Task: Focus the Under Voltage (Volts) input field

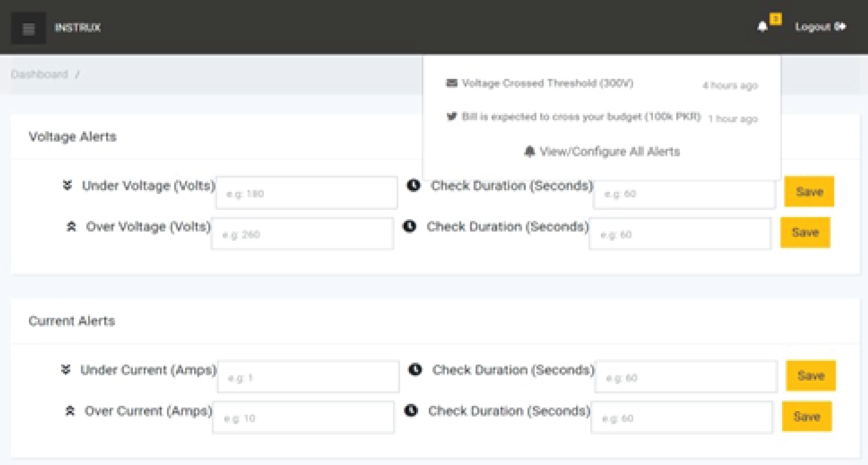Action: click(307, 193)
